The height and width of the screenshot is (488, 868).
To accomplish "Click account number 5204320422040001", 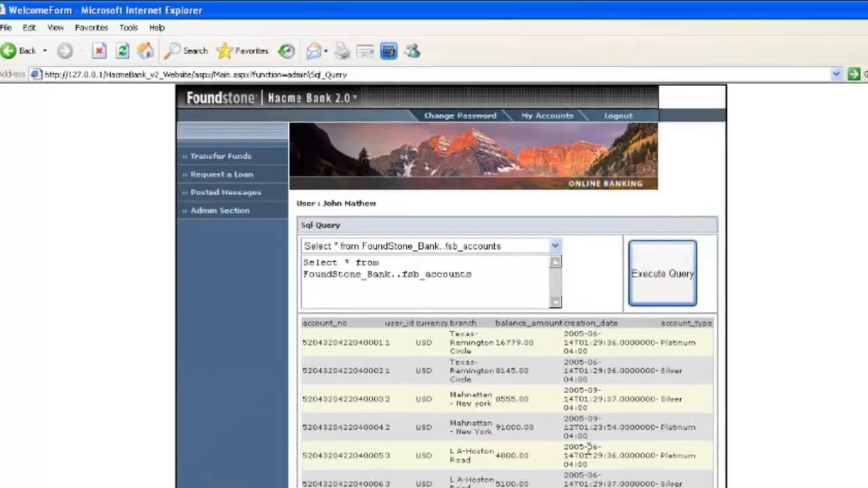I will click(x=343, y=343).
